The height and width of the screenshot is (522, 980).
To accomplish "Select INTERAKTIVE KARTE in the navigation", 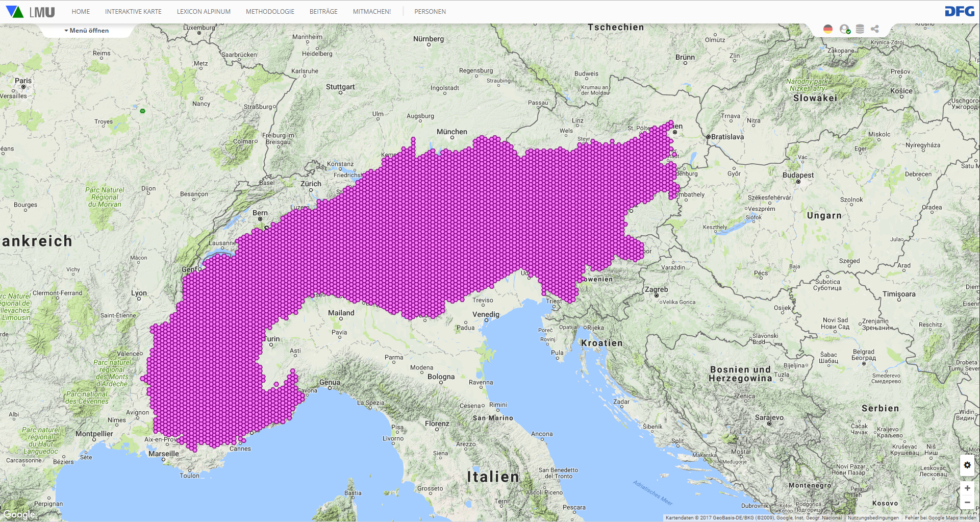I will [x=133, y=12].
